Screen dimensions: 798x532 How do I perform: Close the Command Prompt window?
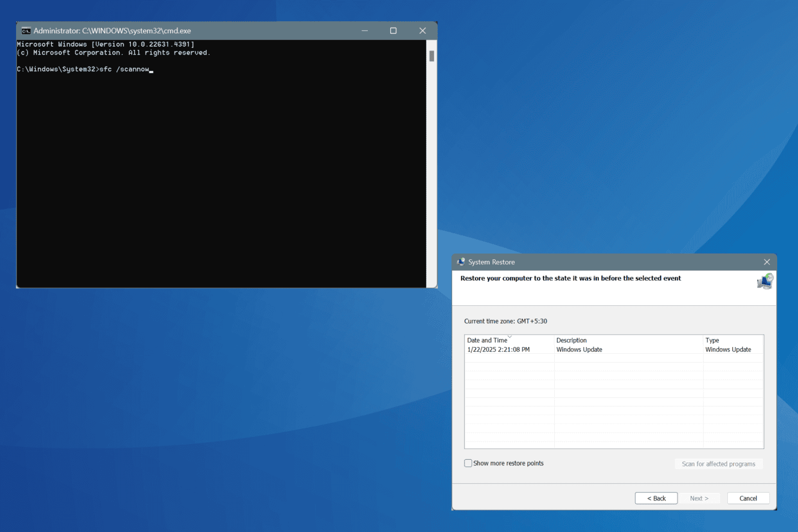(422, 31)
